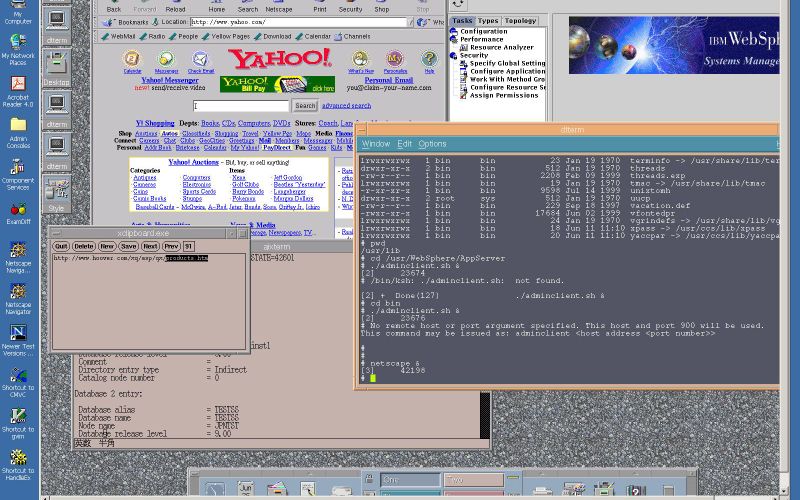
Task: Click the lock icon in CDE front panel
Action: (369, 479)
